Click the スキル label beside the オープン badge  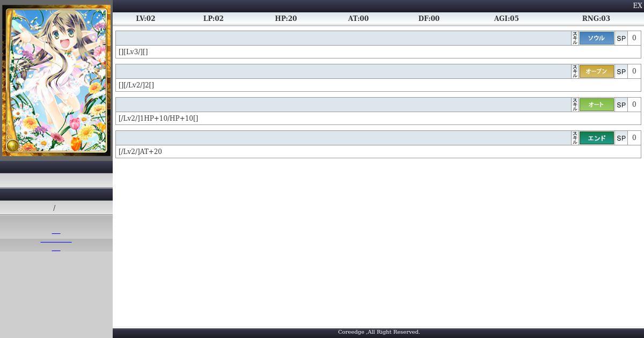(575, 71)
